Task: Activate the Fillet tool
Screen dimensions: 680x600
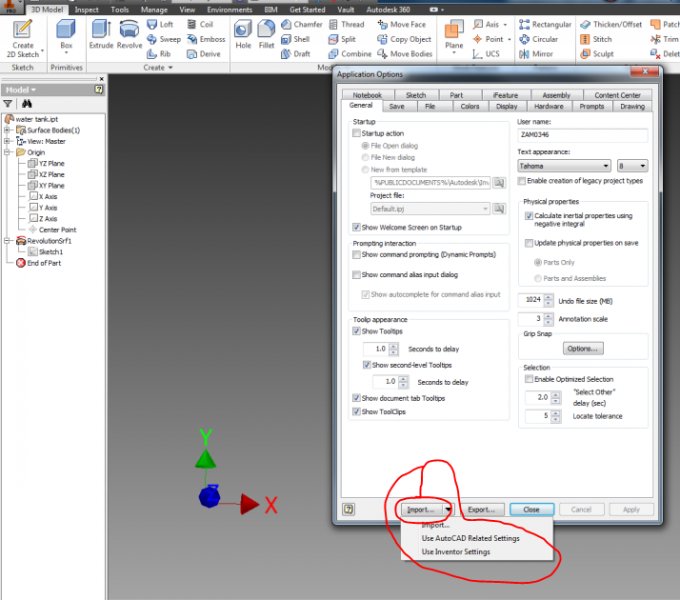Action: [x=266, y=34]
